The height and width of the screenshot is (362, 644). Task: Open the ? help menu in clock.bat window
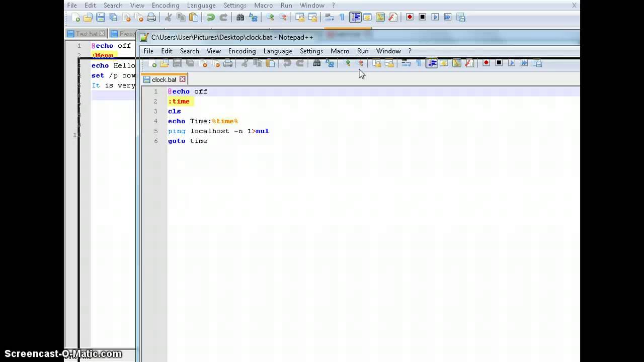pos(410,51)
